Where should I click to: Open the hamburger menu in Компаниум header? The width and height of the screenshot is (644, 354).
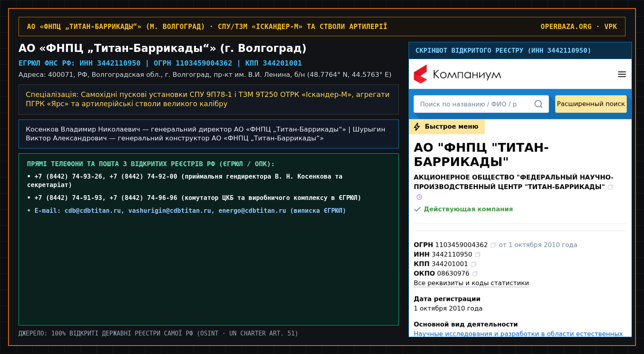622,74
